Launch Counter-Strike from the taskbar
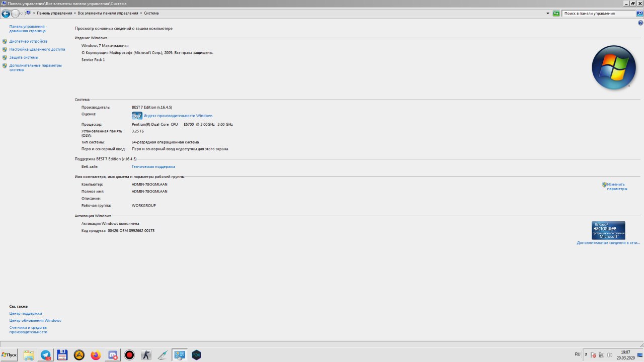The image size is (644, 362). [146, 355]
